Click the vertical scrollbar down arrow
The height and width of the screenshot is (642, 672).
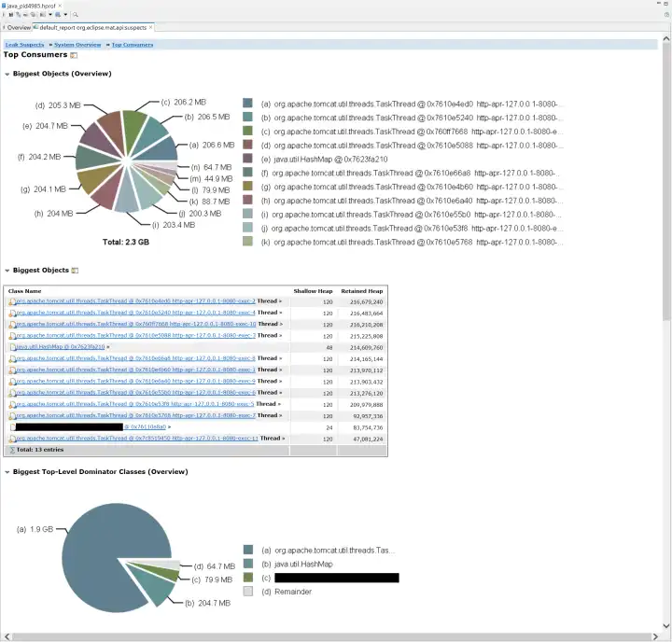666,626
